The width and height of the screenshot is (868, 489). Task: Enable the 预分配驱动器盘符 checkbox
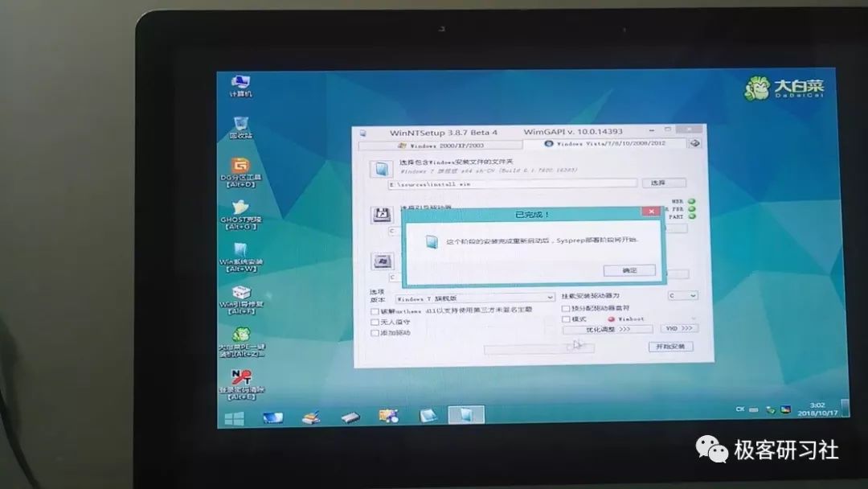pyautogui.click(x=566, y=309)
